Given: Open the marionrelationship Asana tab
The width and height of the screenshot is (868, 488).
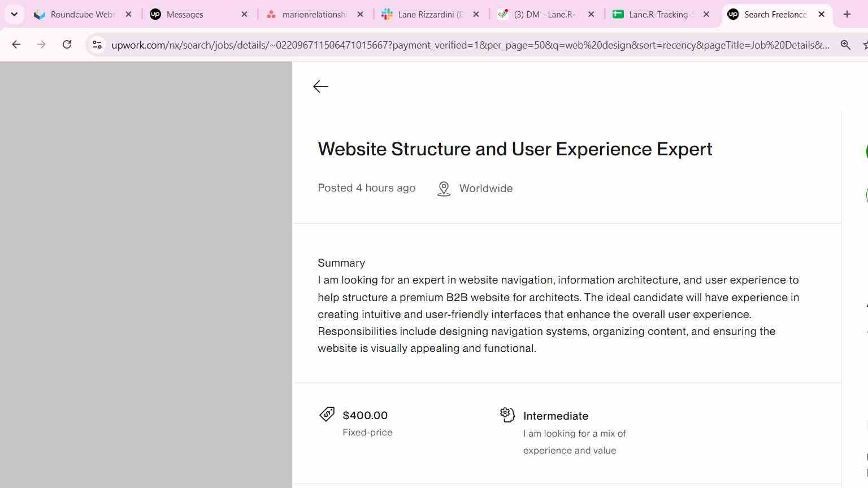Looking at the screenshot, I should pos(307,14).
